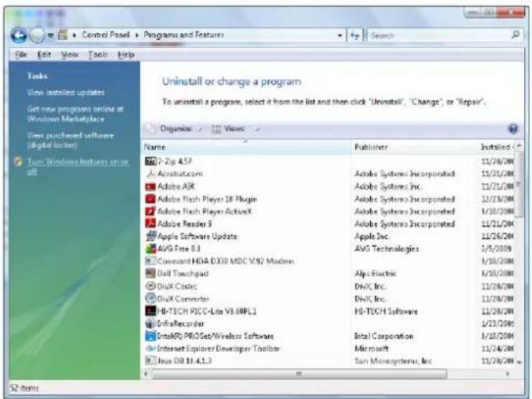Open Get new programs at Windows Marketplace
Image resolution: width=532 pixels, height=399 pixels.
tap(75, 114)
